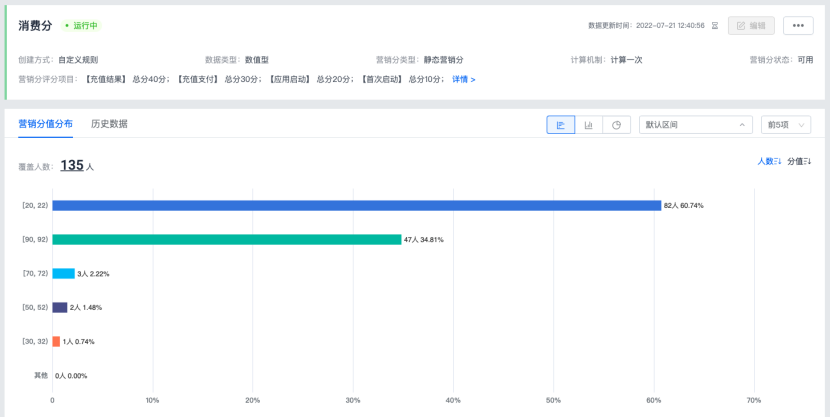Switch to the 历史数据 tab
The image size is (830, 417).
coord(109,124)
